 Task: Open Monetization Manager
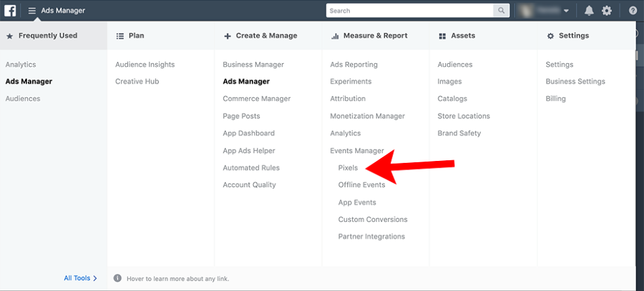click(x=367, y=116)
